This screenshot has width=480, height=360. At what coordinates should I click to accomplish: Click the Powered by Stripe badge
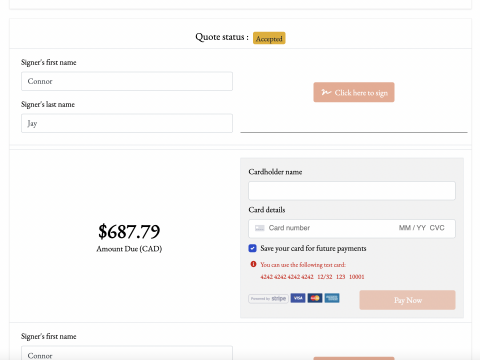coord(268,298)
